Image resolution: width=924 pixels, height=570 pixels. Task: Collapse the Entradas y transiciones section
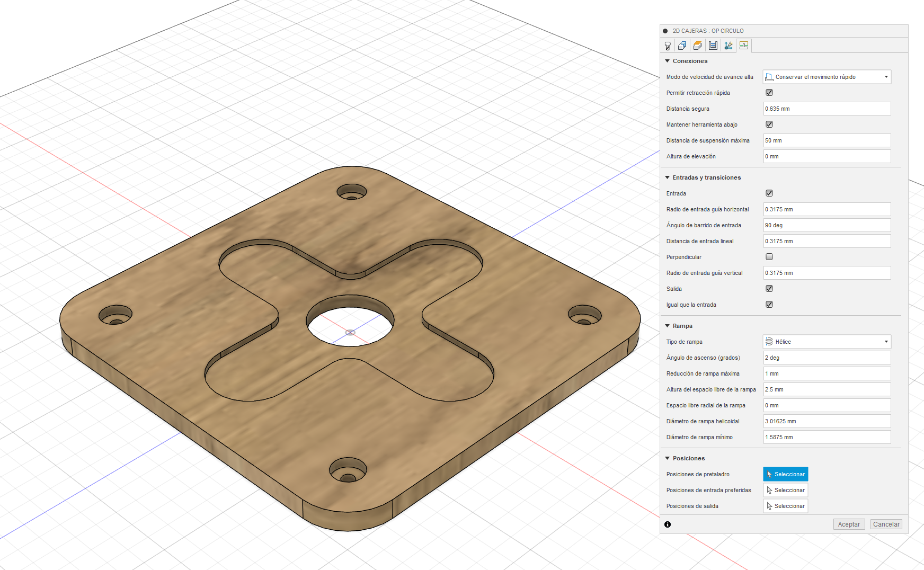(668, 177)
